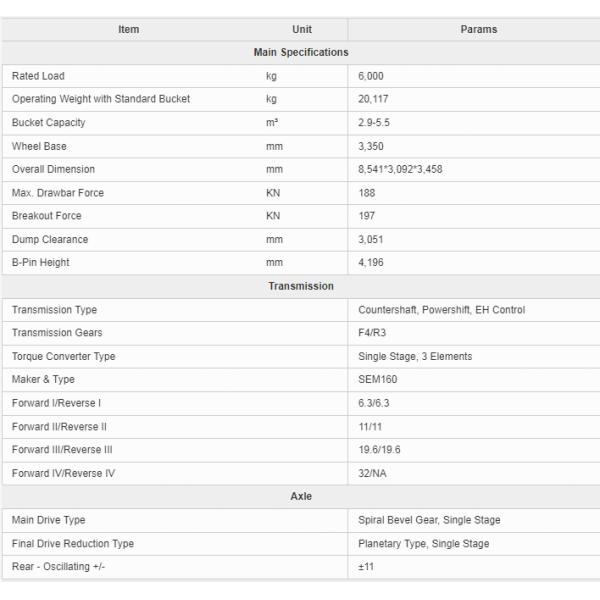Image resolution: width=600 pixels, height=600 pixels.
Task: Select the Maker & Type value SEM160
Action: click(x=377, y=380)
